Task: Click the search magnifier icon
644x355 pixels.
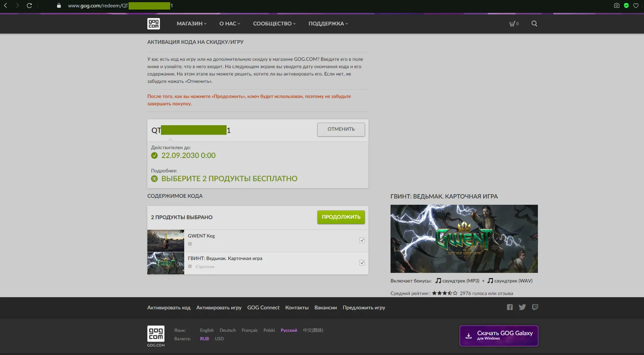Action: click(x=534, y=24)
